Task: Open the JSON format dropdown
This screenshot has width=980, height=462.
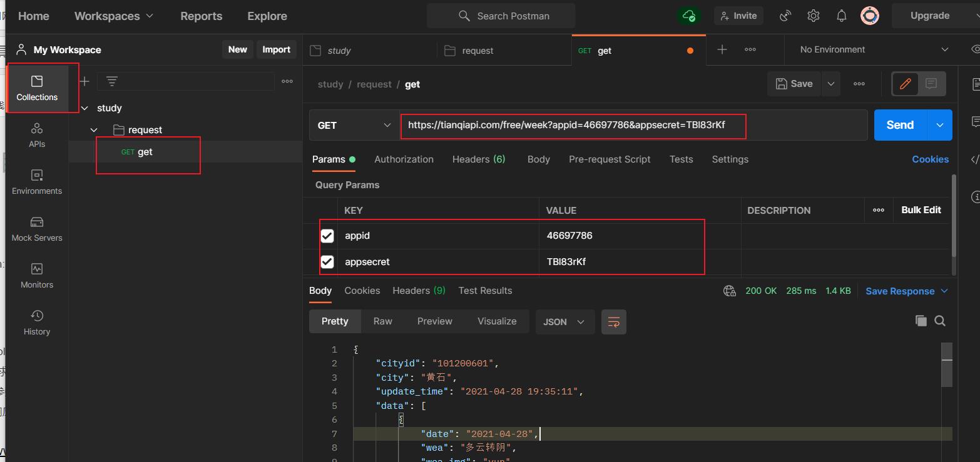Action: 564,322
